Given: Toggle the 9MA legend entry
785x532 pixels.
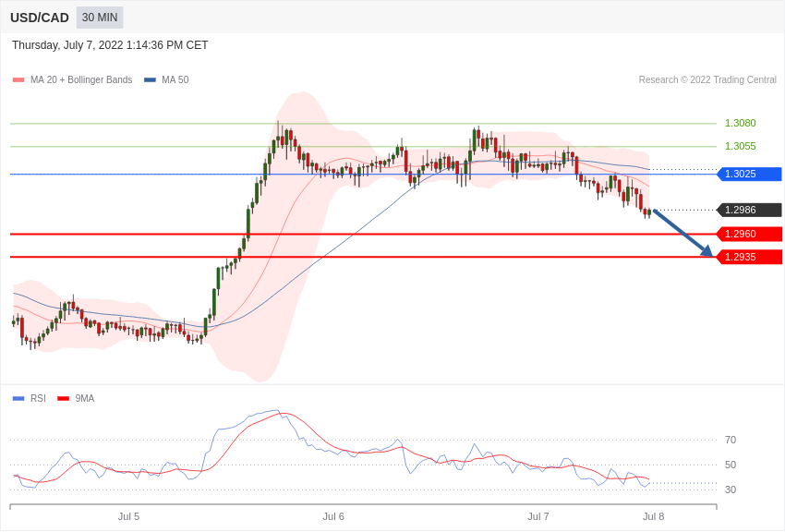Looking at the screenshot, I should click(x=76, y=399).
